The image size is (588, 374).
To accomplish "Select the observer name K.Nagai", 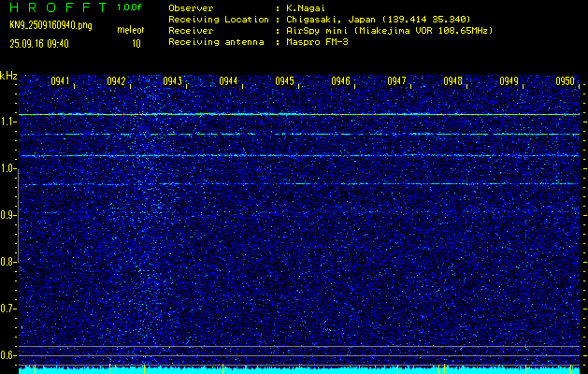I will coord(306,7).
